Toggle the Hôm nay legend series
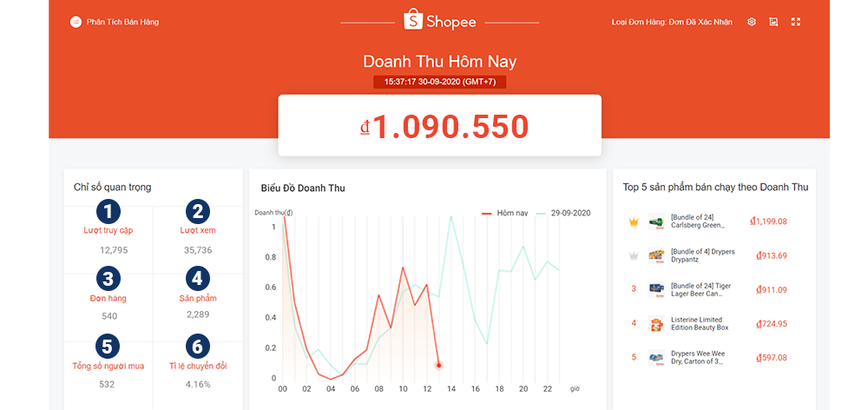This screenshot has width=868, height=410. point(505,213)
